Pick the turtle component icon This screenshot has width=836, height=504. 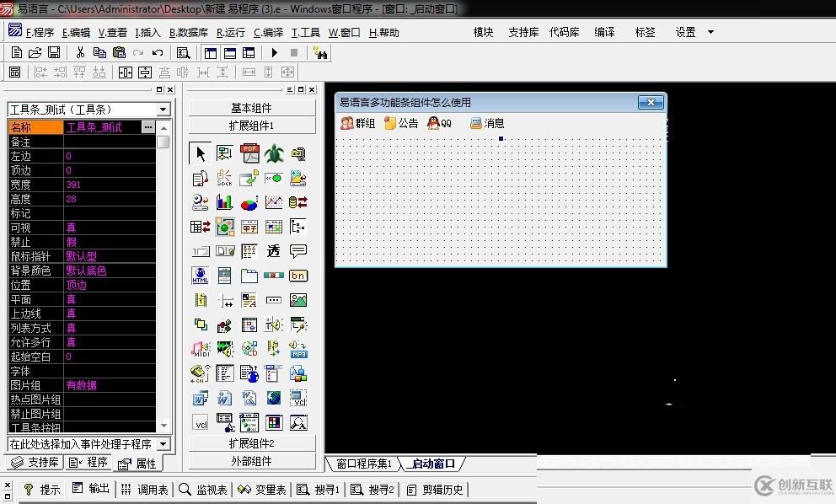pos(274,153)
